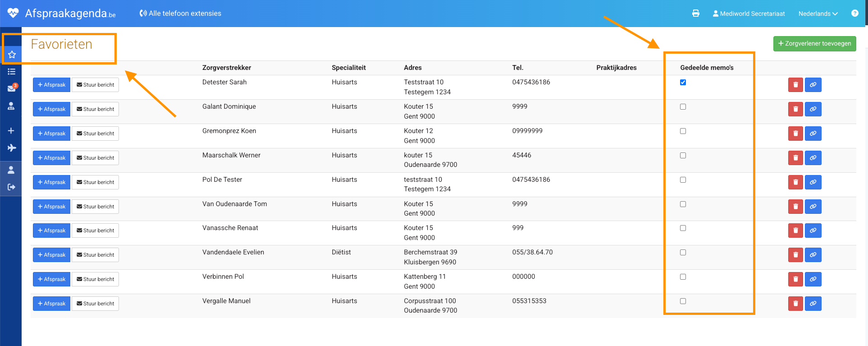The height and width of the screenshot is (346, 868).
Task: Delete Detester Sarah with trash icon
Action: tap(795, 85)
